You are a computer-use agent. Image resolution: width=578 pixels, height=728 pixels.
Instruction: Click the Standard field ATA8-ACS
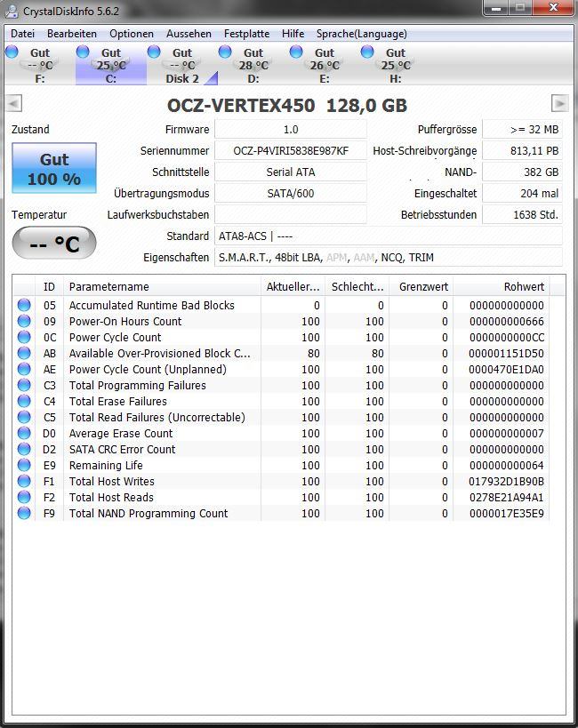[389, 236]
